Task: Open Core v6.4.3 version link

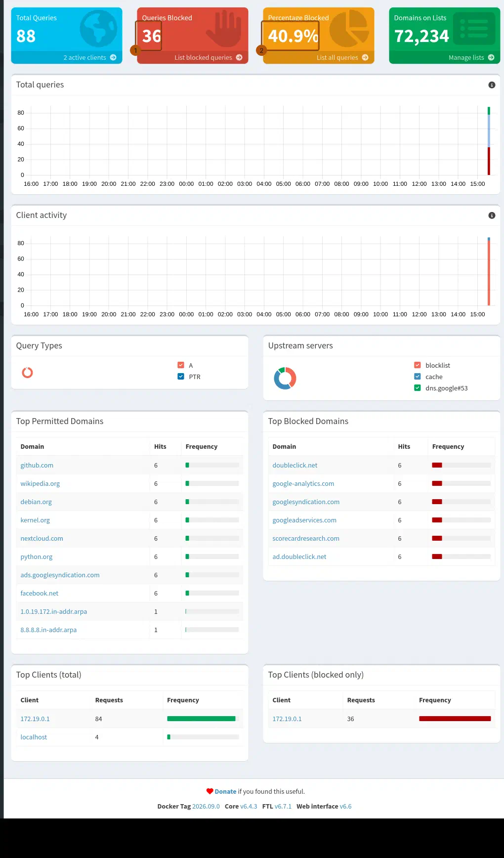Action: click(249, 806)
